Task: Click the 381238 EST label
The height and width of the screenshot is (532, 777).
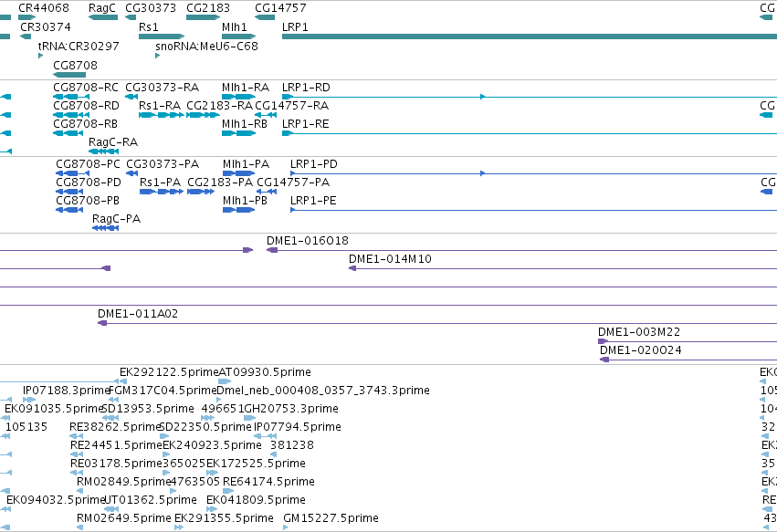Action: pyautogui.click(x=292, y=444)
